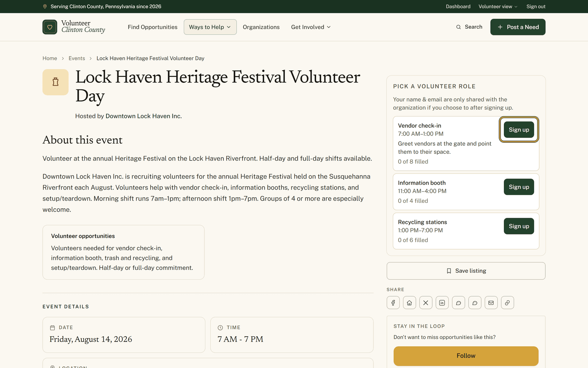
Task: Click the "Stay in the Loop" heading
Action: pos(419,326)
